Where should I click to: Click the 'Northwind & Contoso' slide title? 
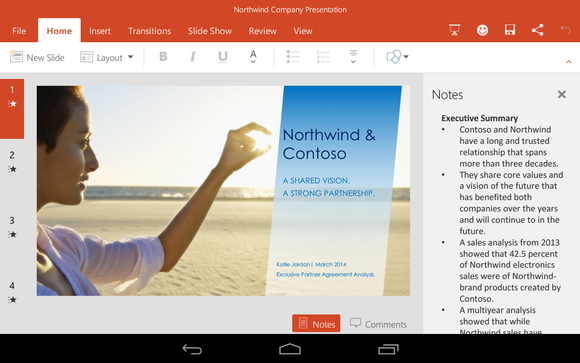click(x=329, y=144)
